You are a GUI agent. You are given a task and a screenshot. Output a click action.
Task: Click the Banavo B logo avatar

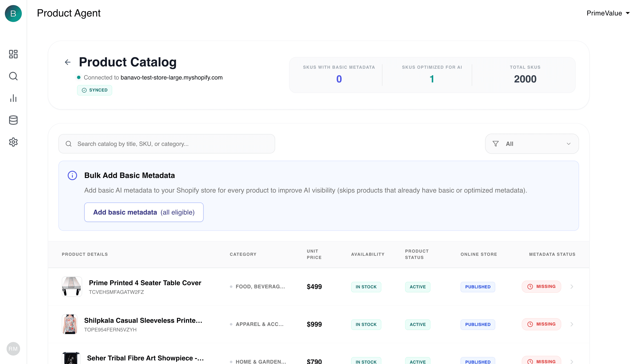[x=13, y=13]
